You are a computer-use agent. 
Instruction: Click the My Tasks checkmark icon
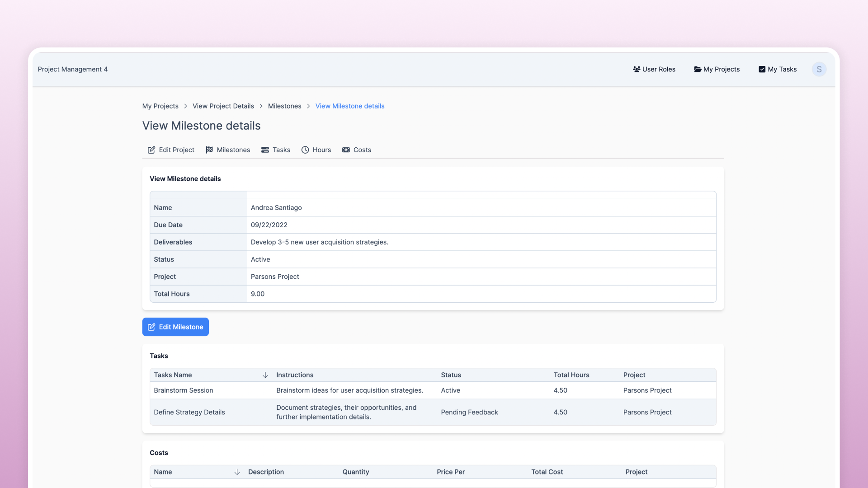click(762, 69)
